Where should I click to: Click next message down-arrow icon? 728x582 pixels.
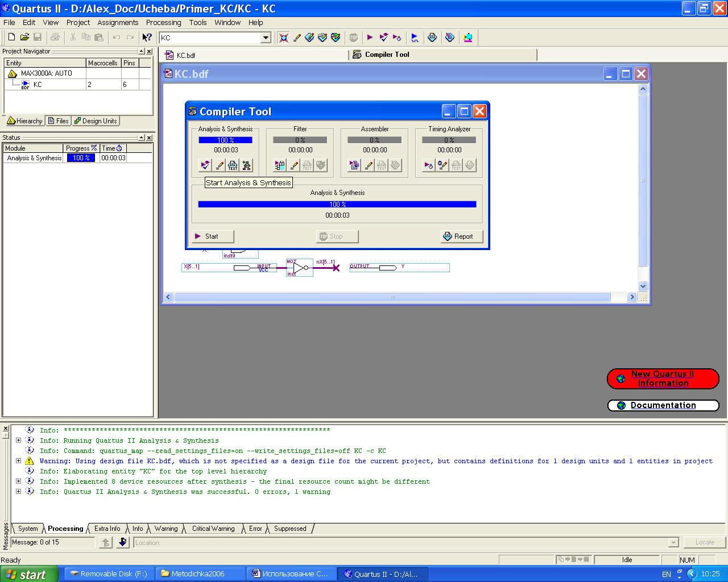pos(122,542)
